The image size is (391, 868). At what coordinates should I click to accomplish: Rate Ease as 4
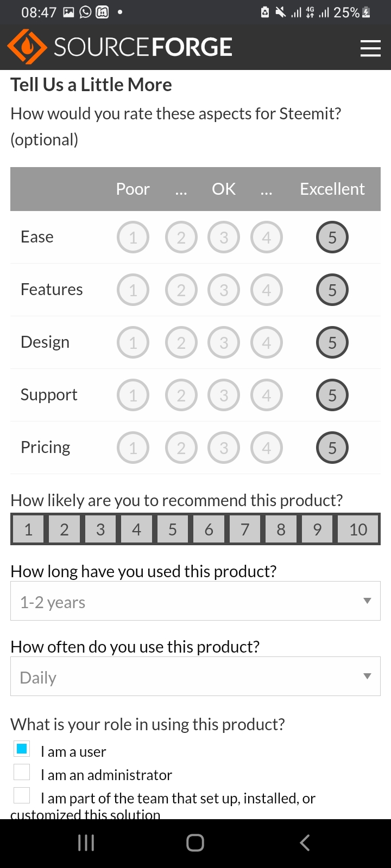click(x=266, y=237)
